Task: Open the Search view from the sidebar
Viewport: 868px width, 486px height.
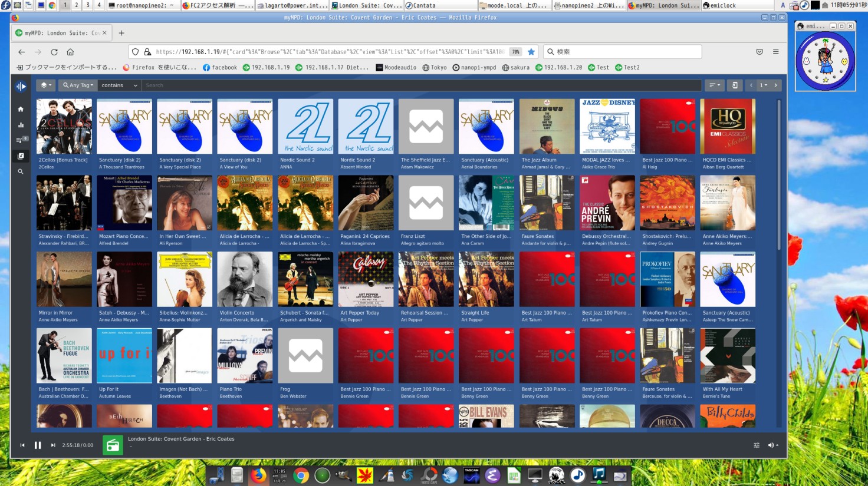Action: (x=20, y=171)
